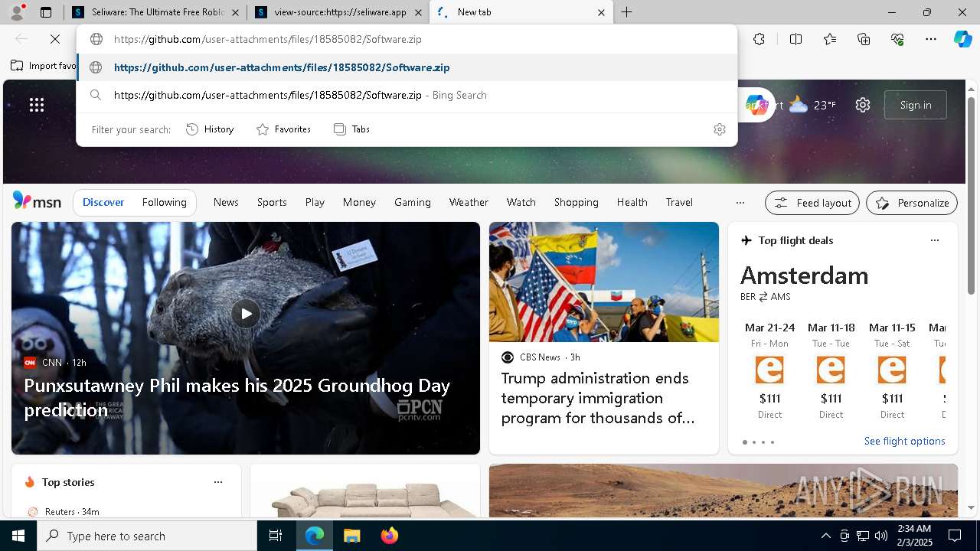Open File Explorer from the taskbar
Viewport: 980px width, 551px height.
pos(351,536)
